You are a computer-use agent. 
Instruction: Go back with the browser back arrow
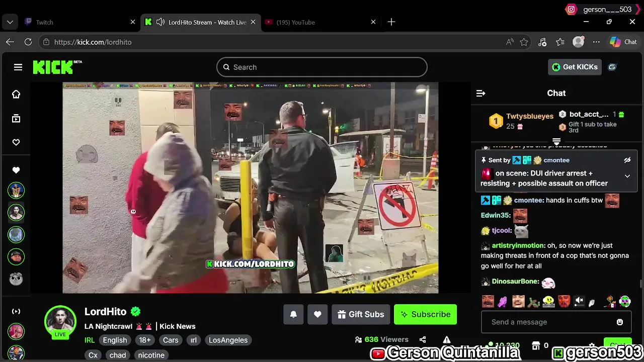10,42
